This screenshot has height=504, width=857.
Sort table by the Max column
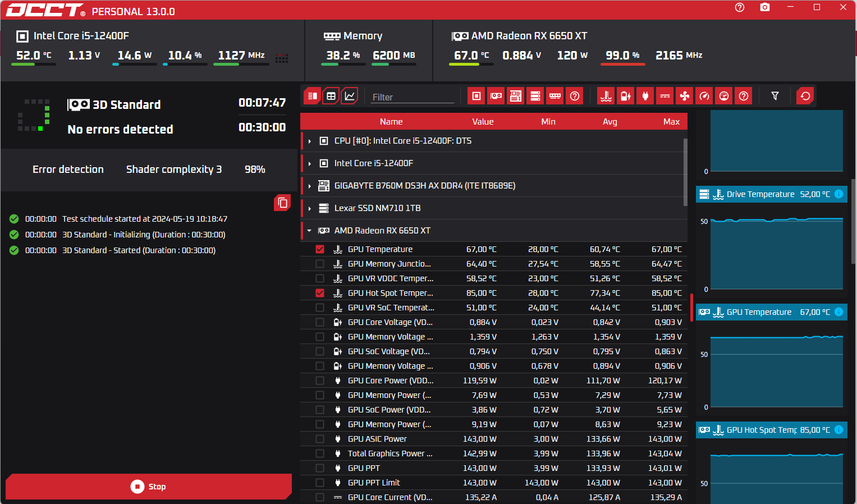coord(671,122)
